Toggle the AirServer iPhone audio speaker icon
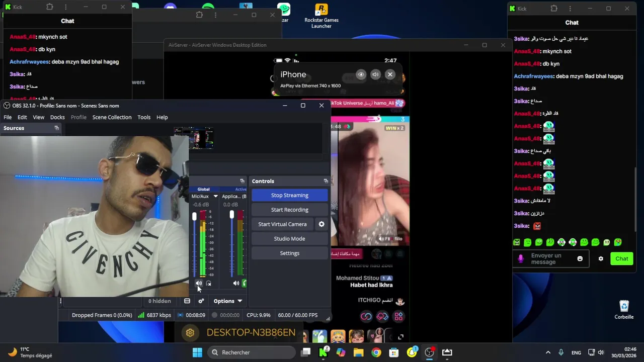Viewport: 644px width, 362px height. 375,74
